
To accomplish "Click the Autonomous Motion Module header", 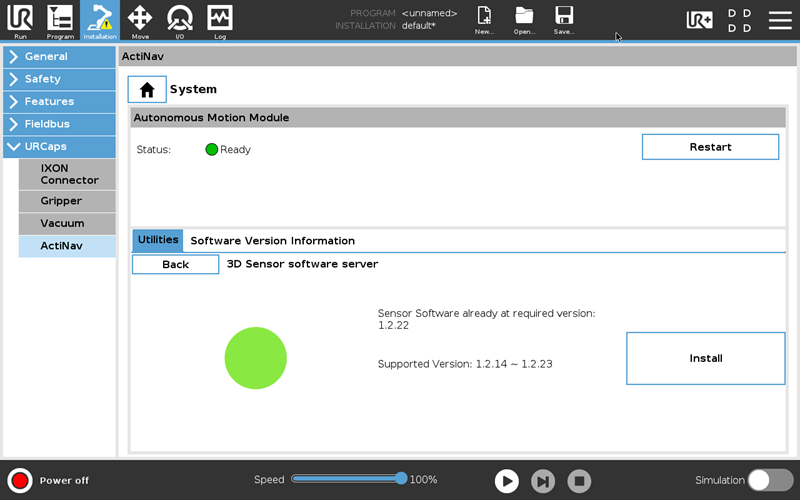I will pos(458,118).
